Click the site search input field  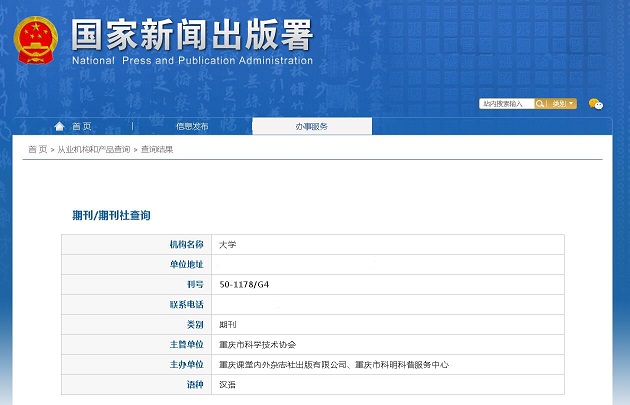pyautogui.click(x=507, y=103)
